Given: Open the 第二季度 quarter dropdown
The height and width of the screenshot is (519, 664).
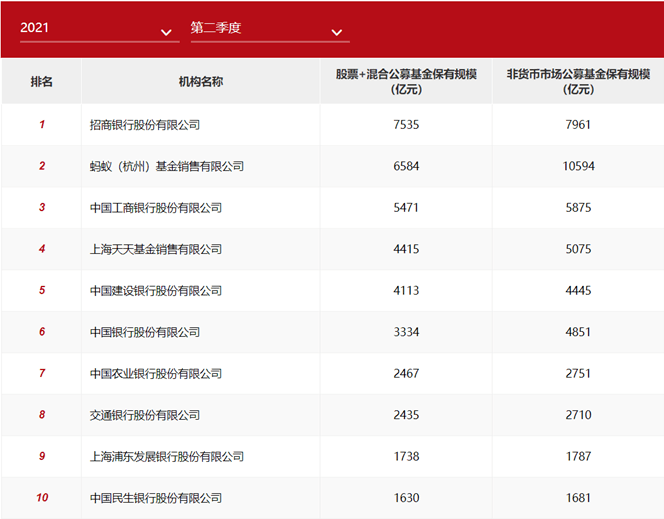Looking at the screenshot, I should point(268,29).
